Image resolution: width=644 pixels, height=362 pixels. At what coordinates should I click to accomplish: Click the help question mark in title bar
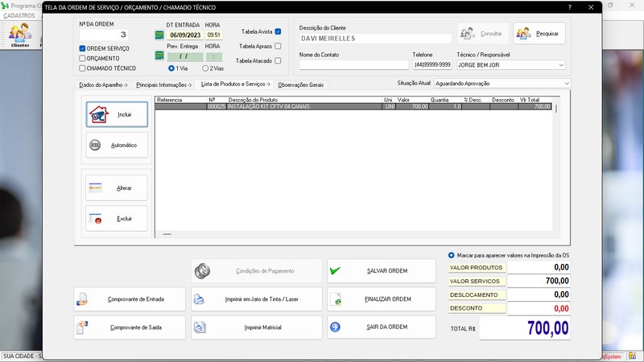click(x=570, y=7)
